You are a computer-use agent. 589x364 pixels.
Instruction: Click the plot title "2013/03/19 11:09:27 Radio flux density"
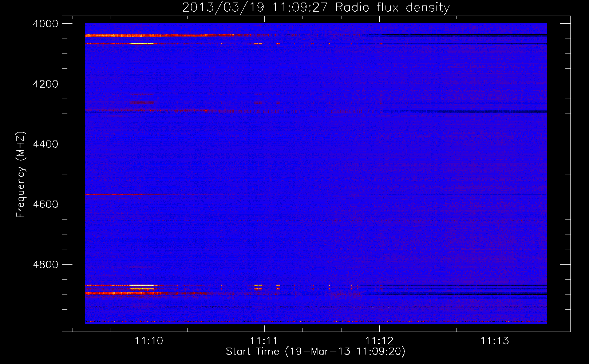(x=316, y=7)
